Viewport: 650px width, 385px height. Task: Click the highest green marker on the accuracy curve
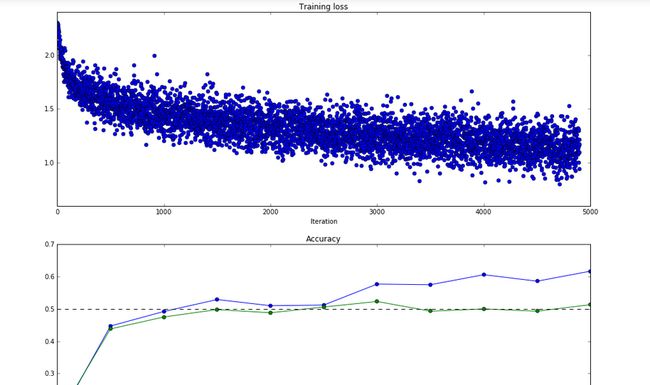click(x=376, y=301)
